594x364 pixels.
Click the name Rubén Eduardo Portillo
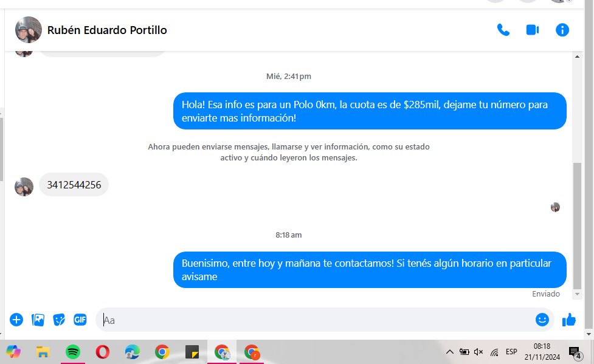pos(107,30)
